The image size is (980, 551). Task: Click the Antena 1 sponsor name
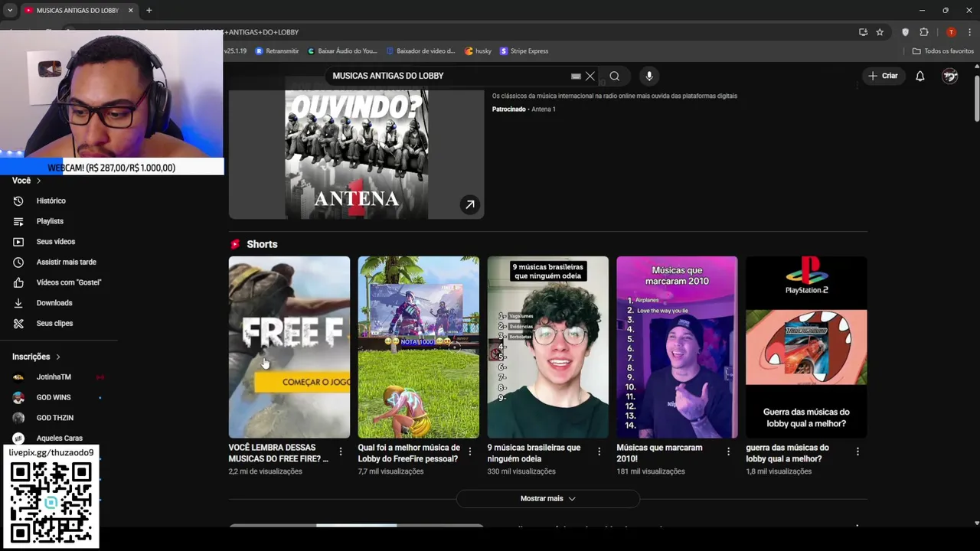[544, 109]
